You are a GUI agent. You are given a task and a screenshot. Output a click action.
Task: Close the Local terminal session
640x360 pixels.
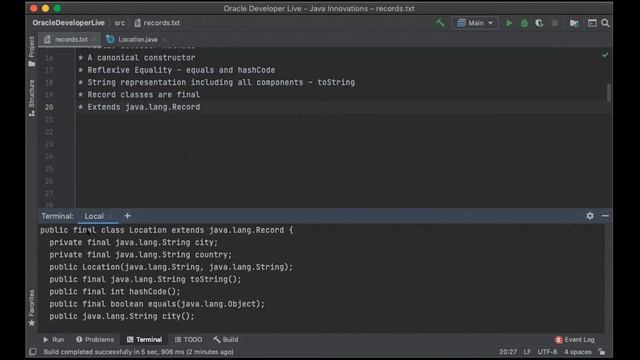pyautogui.click(x=111, y=216)
